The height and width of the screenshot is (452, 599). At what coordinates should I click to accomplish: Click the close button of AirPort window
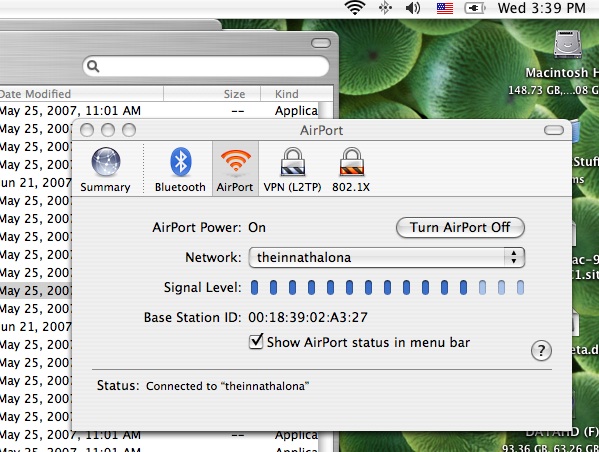pyautogui.click(x=87, y=130)
